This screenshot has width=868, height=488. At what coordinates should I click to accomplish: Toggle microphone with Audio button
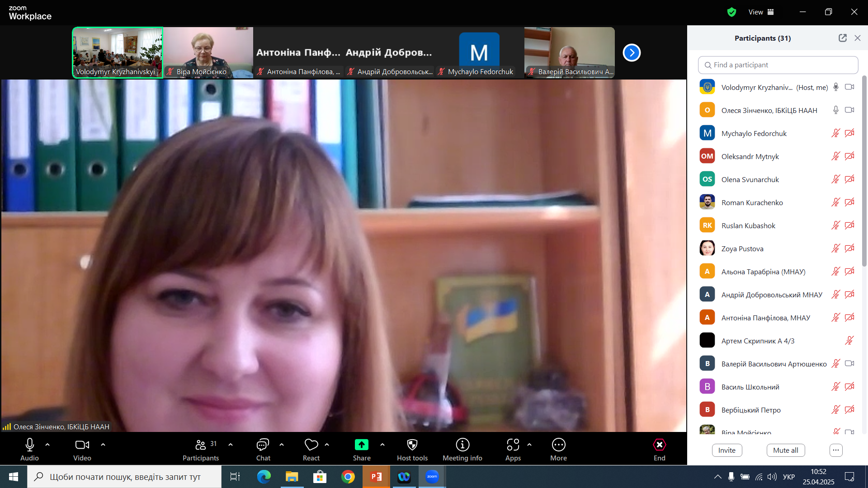(30, 445)
